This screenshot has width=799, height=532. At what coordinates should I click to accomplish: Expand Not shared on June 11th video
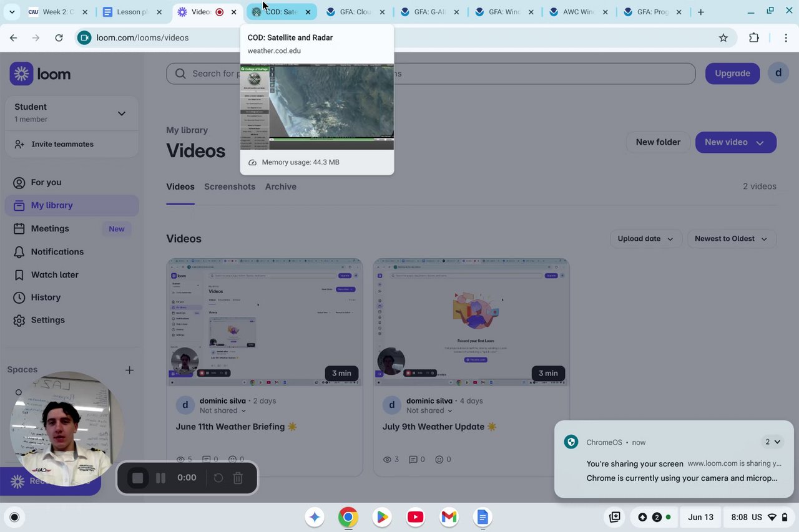click(x=223, y=410)
